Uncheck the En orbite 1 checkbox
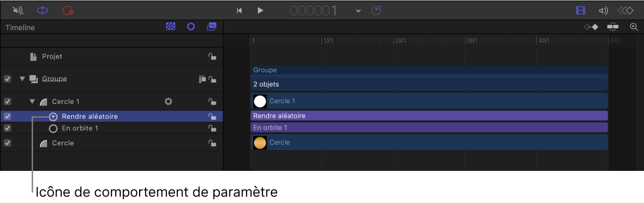Viewport: 644px width, 203px height. pos(7,128)
